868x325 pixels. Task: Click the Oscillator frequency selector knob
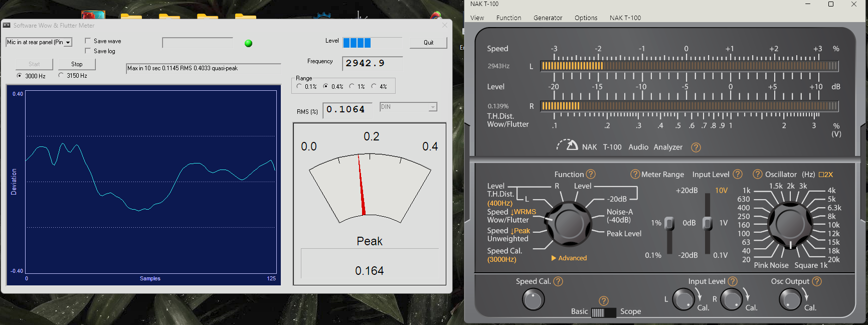coord(790,224)
